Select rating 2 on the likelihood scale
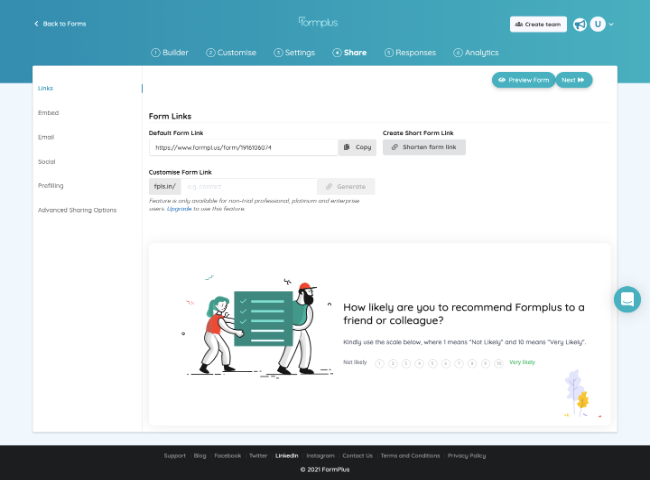650x480 pixels. (x=393, y=364)
